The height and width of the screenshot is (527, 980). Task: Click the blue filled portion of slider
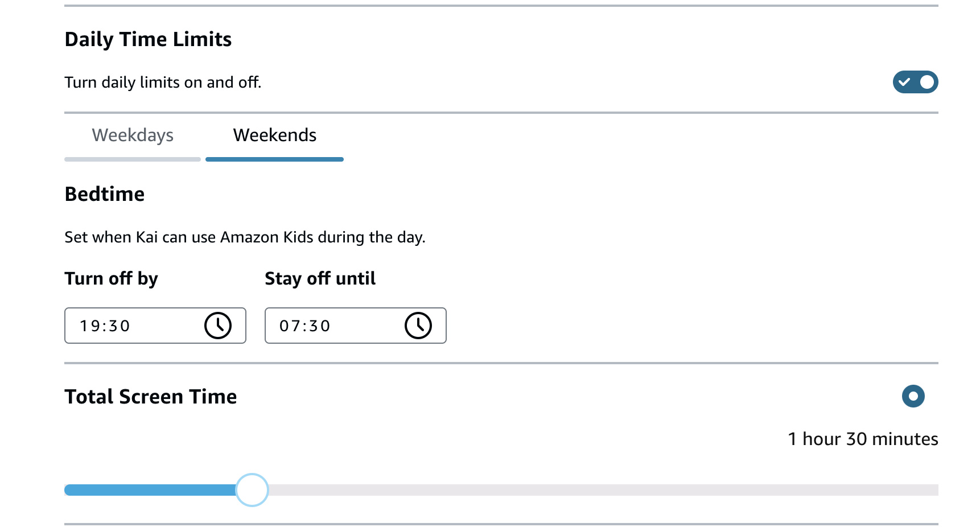(148, 490)
